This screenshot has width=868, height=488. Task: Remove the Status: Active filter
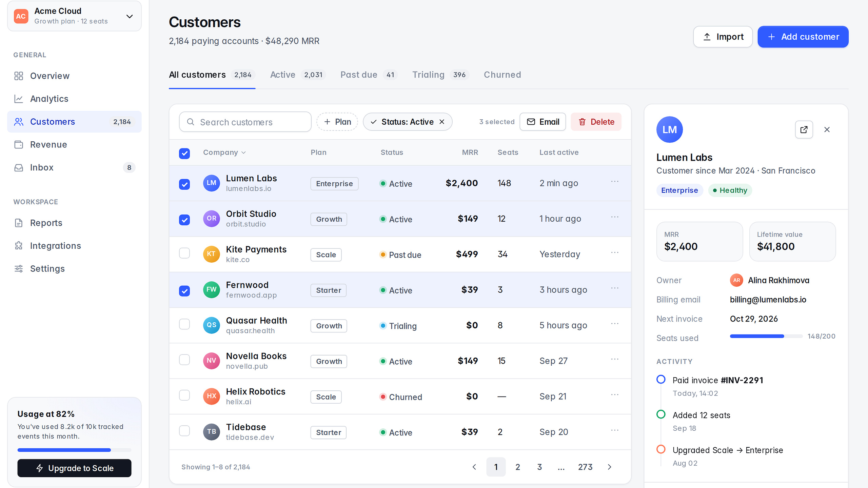(442, 122)
